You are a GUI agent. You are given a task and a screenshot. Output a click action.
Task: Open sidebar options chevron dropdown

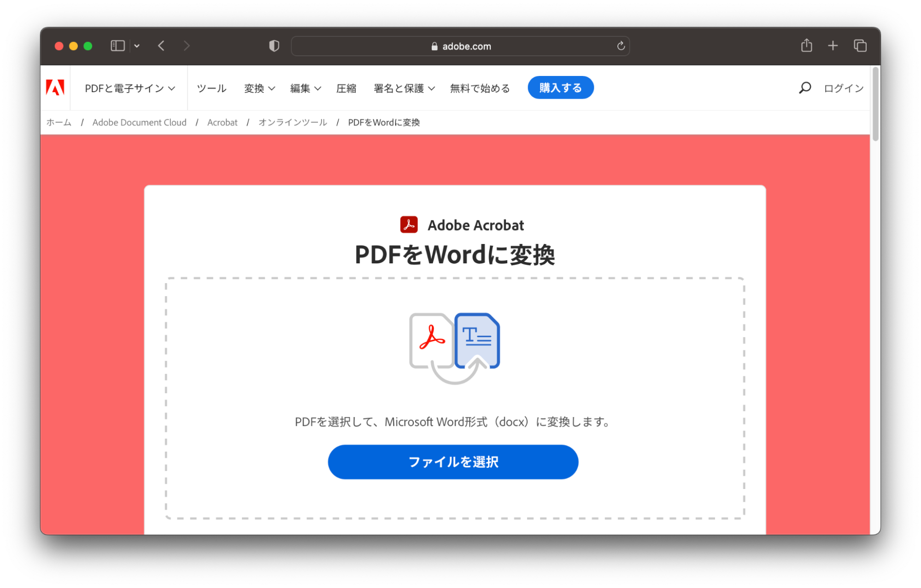tap(137, 46)
